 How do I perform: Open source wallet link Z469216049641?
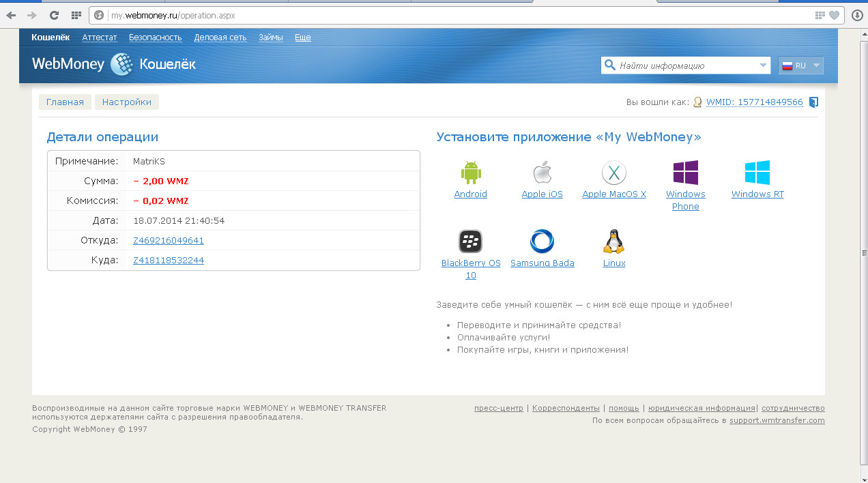[169, 241]
